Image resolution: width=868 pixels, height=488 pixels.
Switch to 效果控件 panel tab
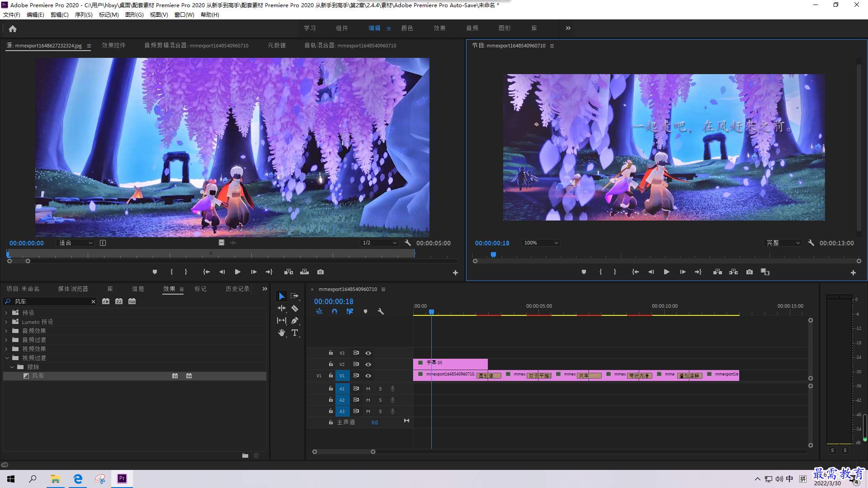pyautogui.click(x=113, y=45)
